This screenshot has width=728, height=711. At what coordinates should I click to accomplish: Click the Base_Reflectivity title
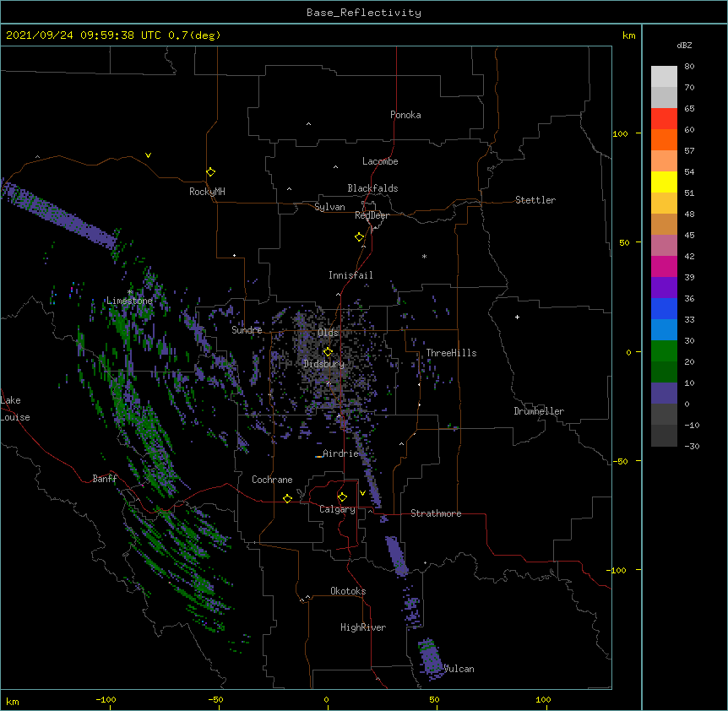tap(364, 13)
